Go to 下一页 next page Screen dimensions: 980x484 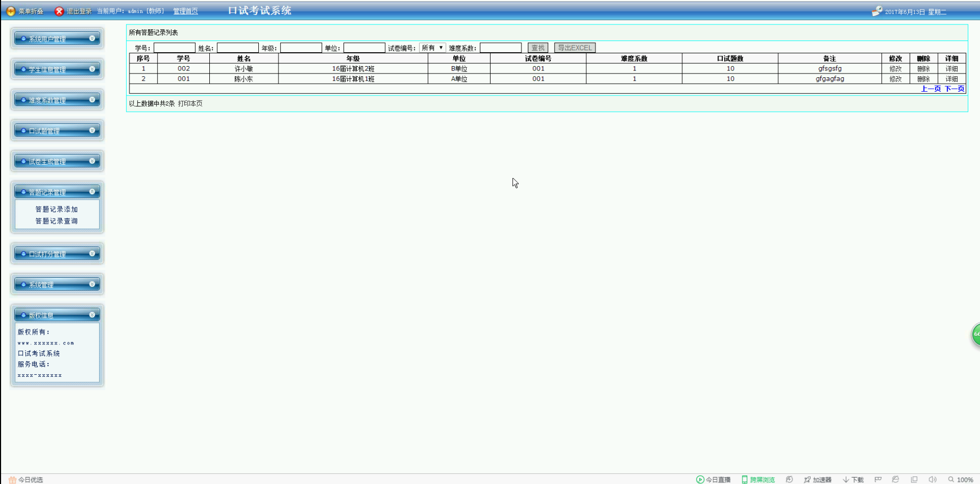pos(954,89)
